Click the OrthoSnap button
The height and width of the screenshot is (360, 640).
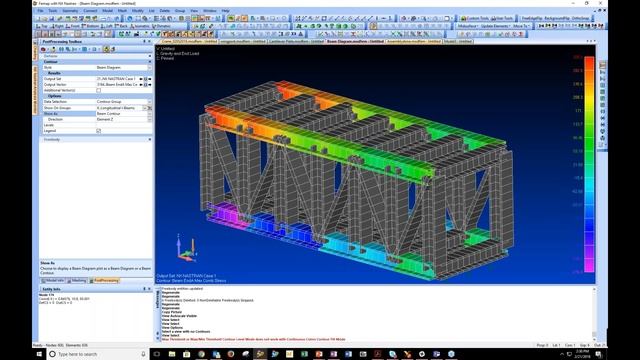pyautogui.click(x=580, y=18)
